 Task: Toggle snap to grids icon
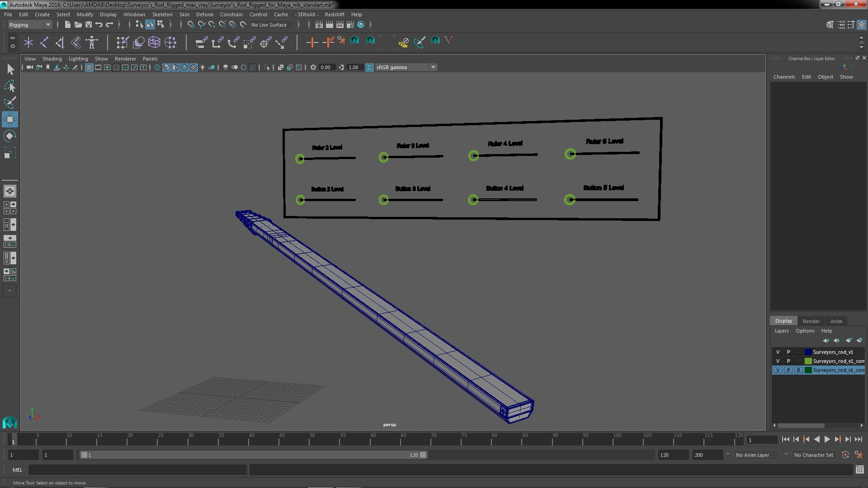[x=191, y=24]
